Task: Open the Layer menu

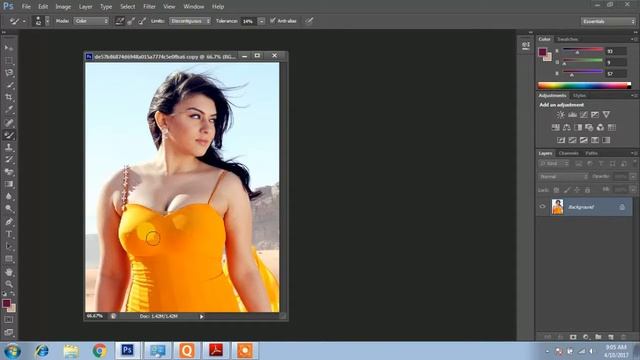Action: click(x=85, y=7)
